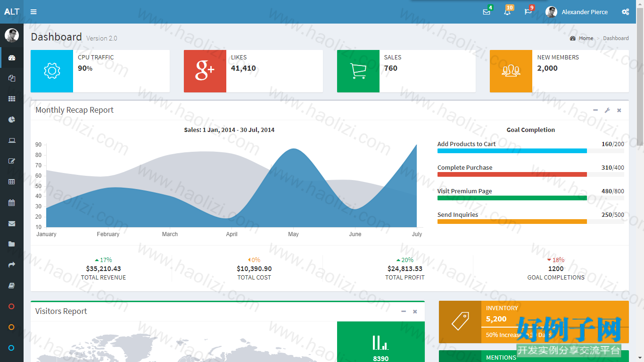
Task: Open the UI elements laptop sidebar icon
Action: pyautogui.click(x=12, y=140)
